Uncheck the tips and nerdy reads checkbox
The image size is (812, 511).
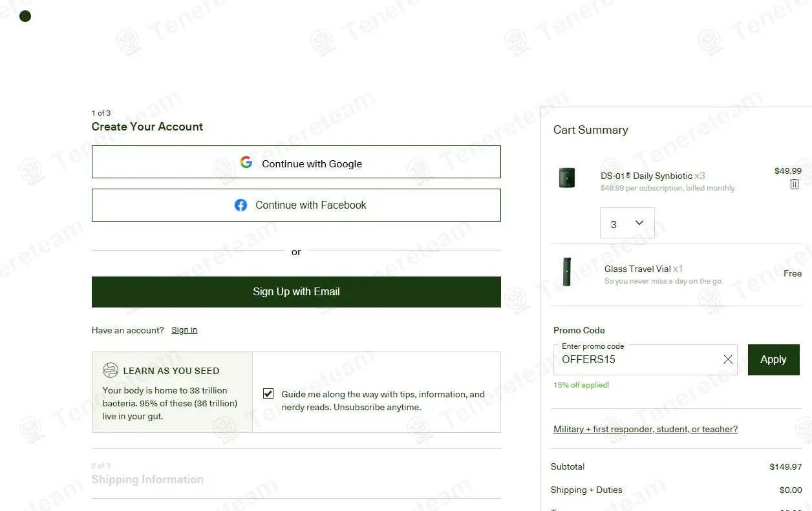(268, 393)
